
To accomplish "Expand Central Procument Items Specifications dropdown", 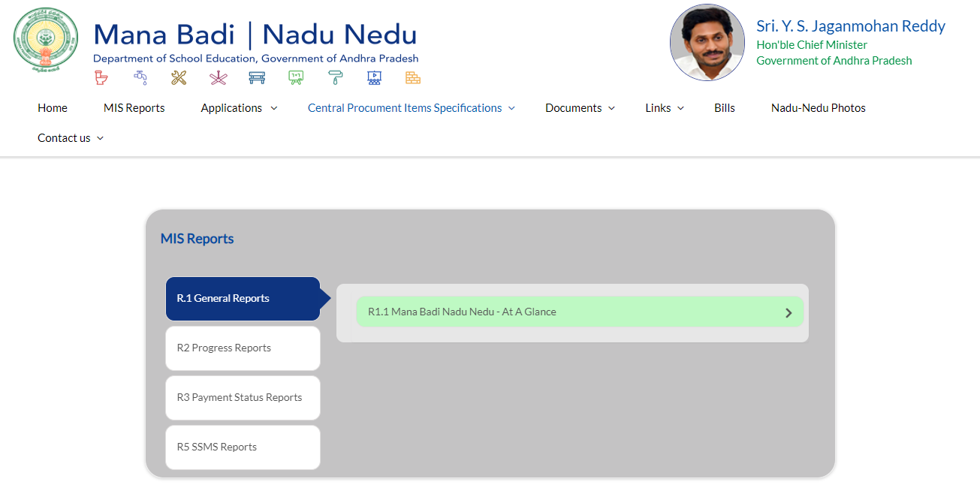I will (x=412, y=108).
